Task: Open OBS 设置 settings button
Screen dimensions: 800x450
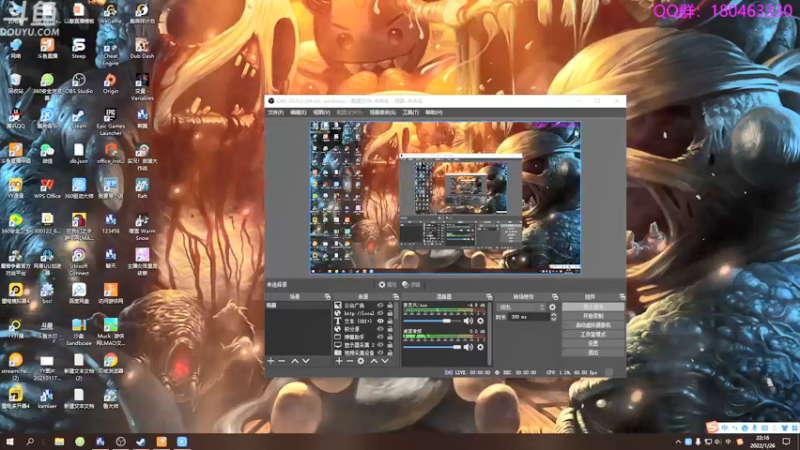Action: pos(593,343)
